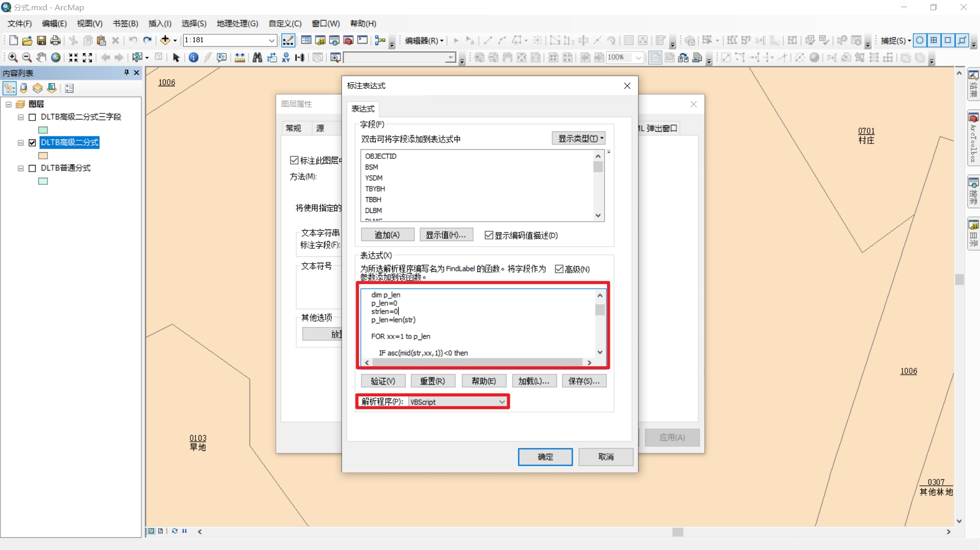Toggle visibility of DLTB高级二分式三字段 layer
This screenshot has width=980, height=550.
click(32, 117)
